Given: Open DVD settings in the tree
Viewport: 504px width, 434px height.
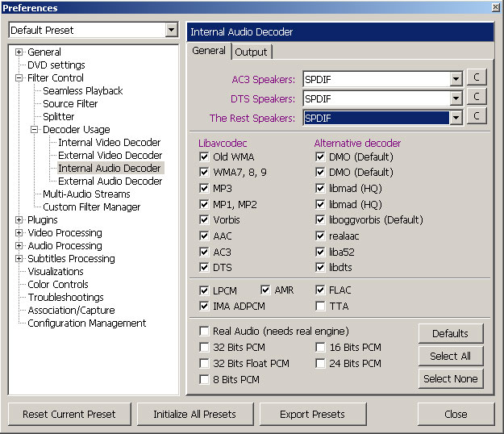Looking at the screenshot, I should 56,65.
